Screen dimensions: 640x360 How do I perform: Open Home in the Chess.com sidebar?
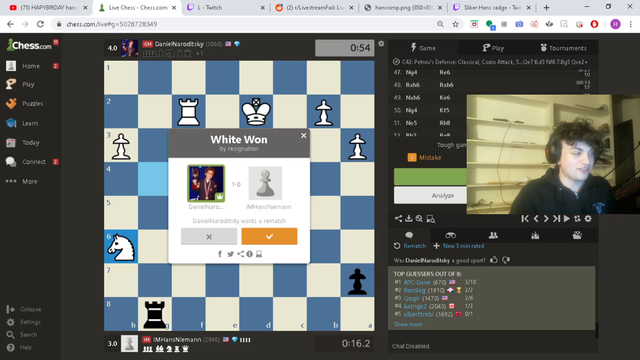(31, 66)
